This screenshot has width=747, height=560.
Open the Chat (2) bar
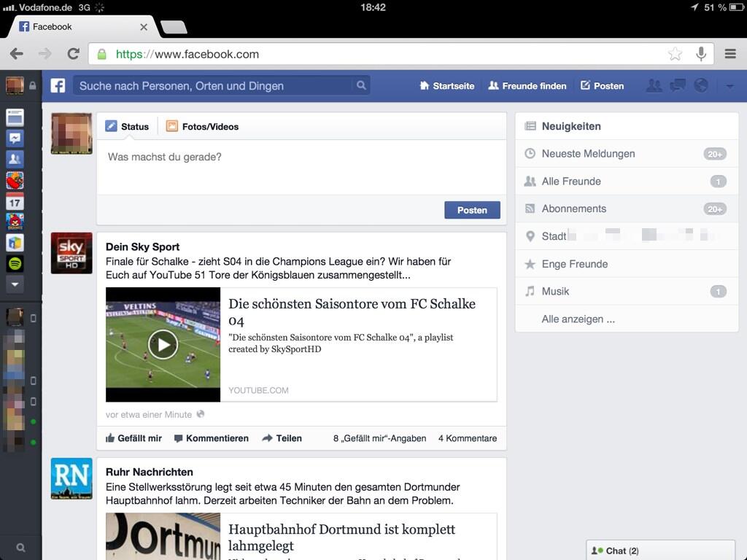(x=660, y=551)
